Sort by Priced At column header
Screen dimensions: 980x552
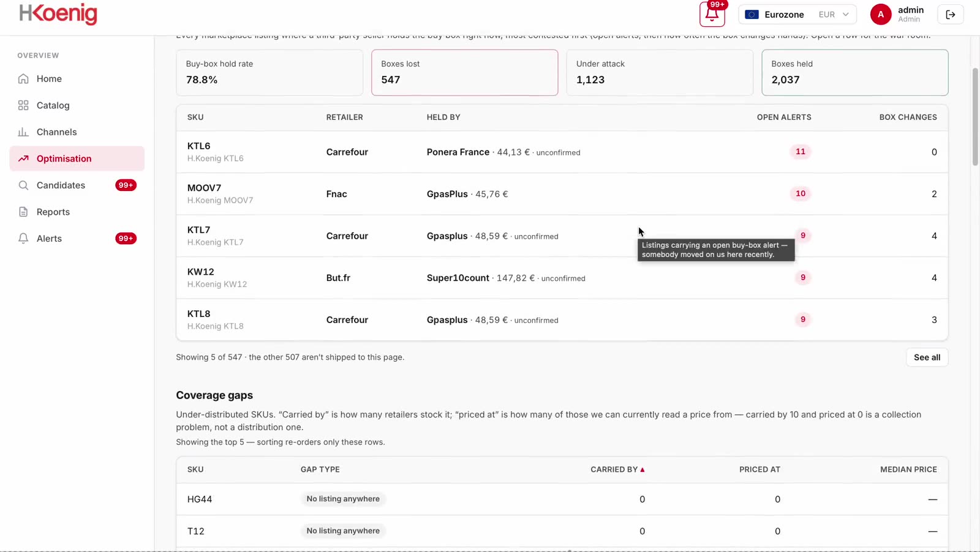[759, 469]
